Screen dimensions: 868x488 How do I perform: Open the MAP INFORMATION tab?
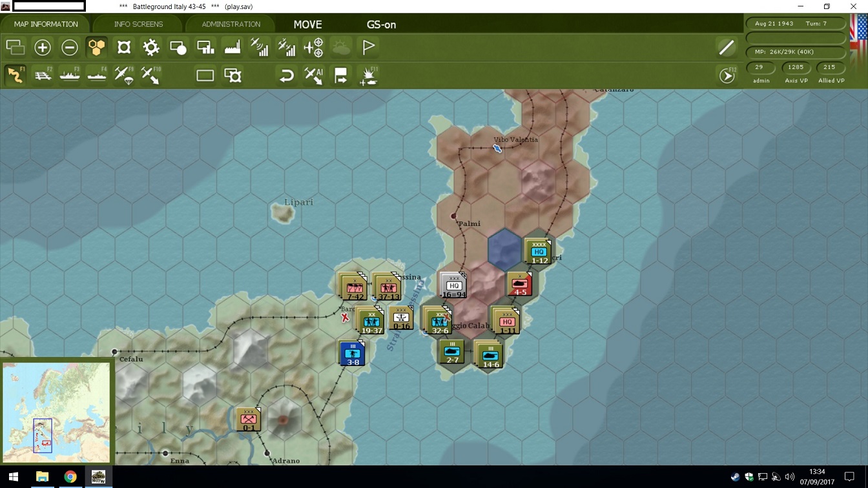46,25
